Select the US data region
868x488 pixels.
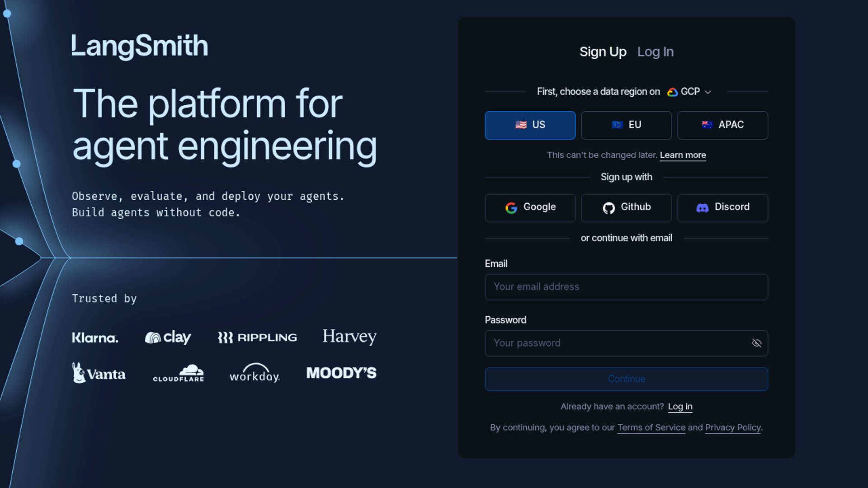(530, 125)
